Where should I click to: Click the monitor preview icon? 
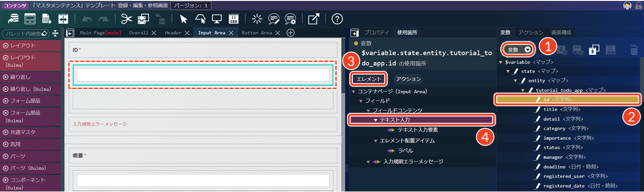(x=216, y=19)
